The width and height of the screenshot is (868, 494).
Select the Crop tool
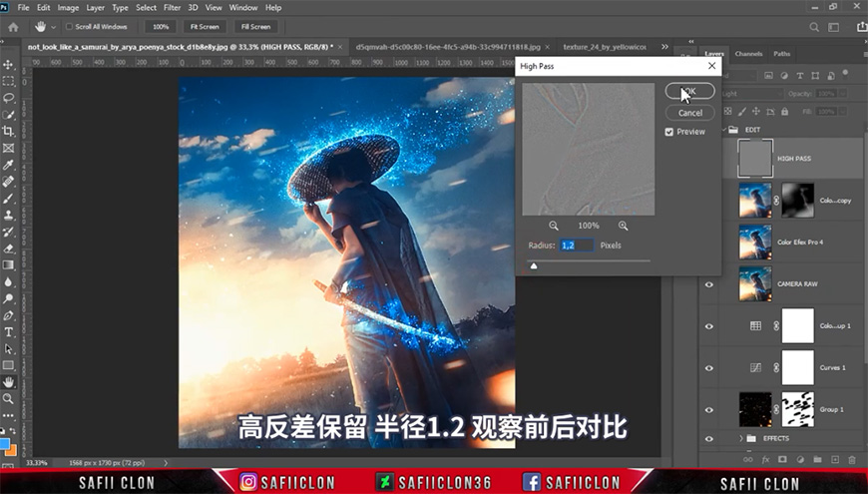click(x=8, y=132)
